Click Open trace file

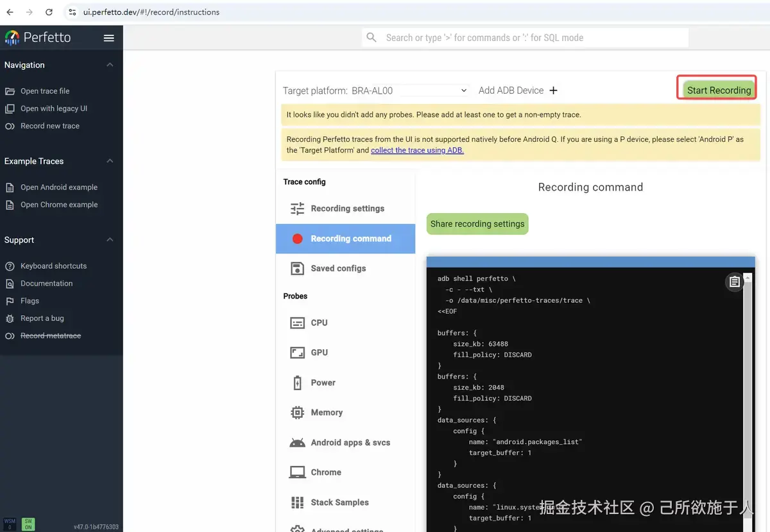tap(45, 91)
